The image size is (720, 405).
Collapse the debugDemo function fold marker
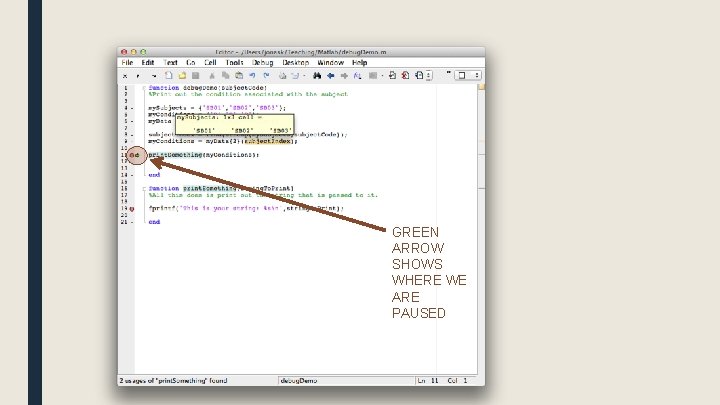(144, 88)
